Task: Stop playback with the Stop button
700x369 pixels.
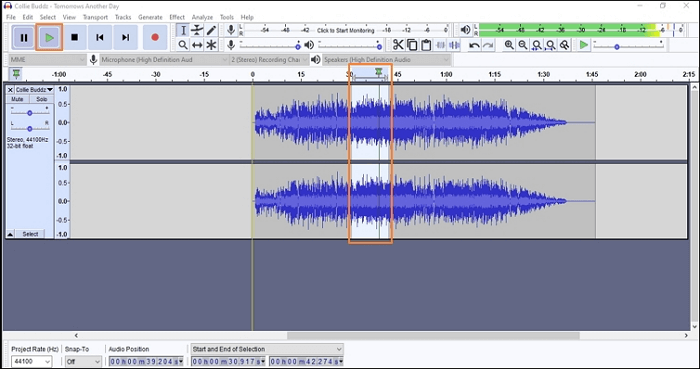Action: pyautogui.click(x=75, y=37)
